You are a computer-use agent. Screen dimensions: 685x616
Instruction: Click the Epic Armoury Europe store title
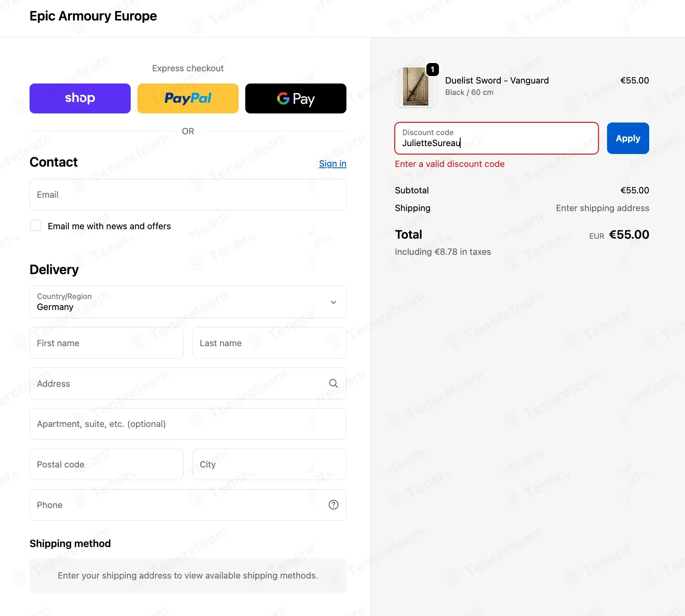pyautogui.click(x=93, y=16)
